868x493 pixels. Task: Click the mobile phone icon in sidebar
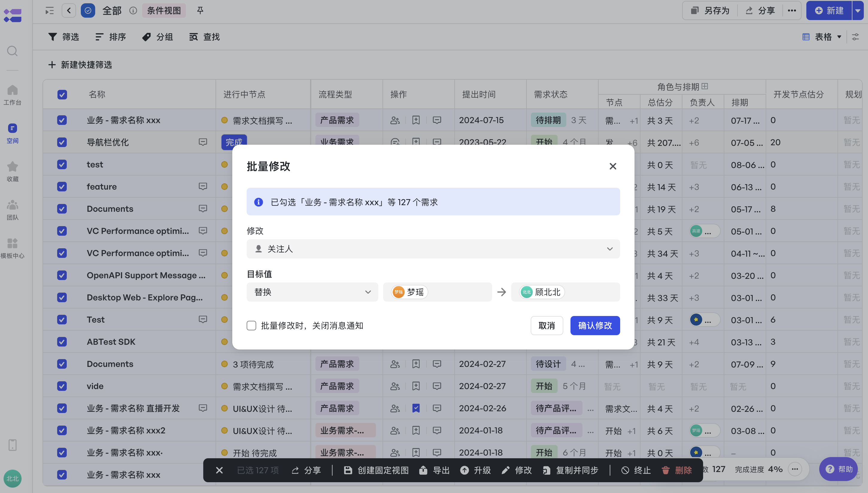tap(13, 445)
